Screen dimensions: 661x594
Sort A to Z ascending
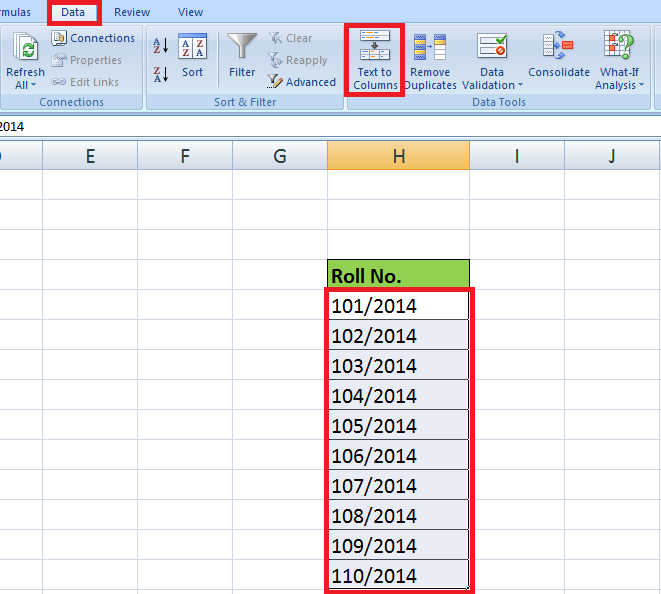pos(161,46)
